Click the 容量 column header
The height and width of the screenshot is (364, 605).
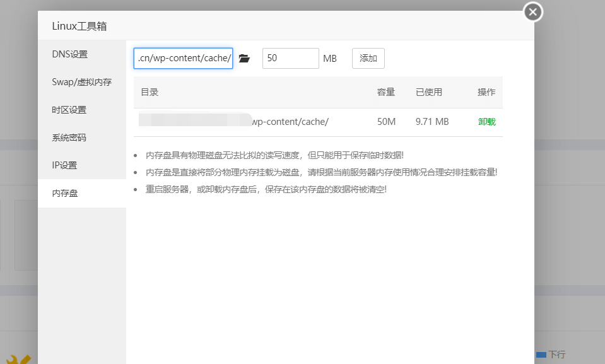click(385, 92)
